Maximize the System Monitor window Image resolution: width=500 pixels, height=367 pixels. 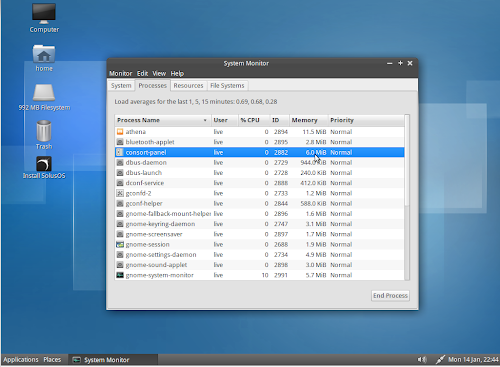point(400,63)
